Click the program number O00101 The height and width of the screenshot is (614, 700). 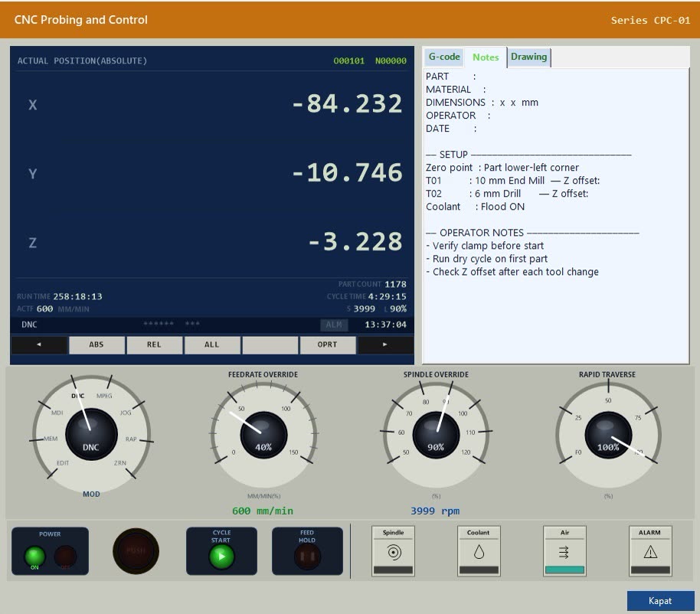(348, 60)
